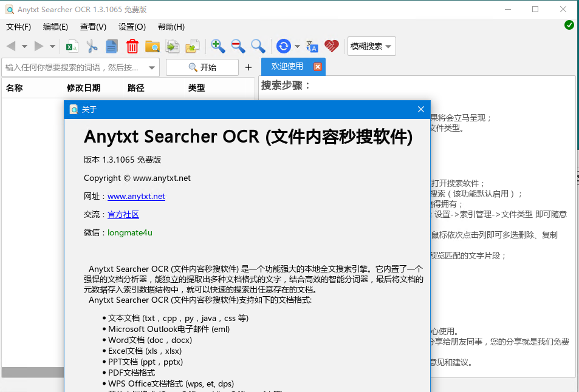Zoom out with the red minus magnifier
The width and height of the screenshot is (579, 392).
tap(238, 46)
